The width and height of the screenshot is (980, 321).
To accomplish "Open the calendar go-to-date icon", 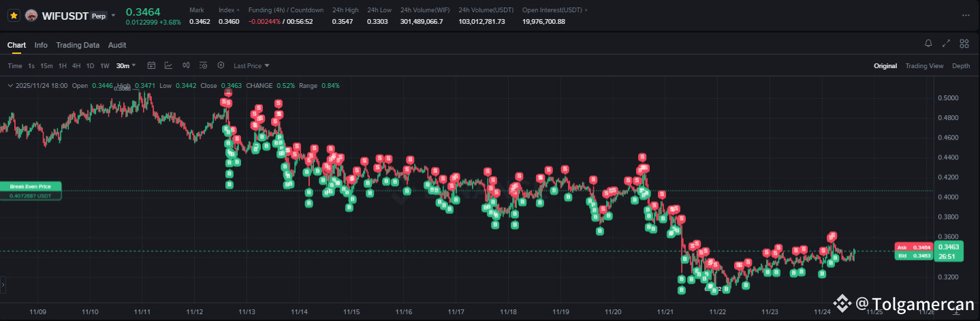I will click(x=151, y=65).
